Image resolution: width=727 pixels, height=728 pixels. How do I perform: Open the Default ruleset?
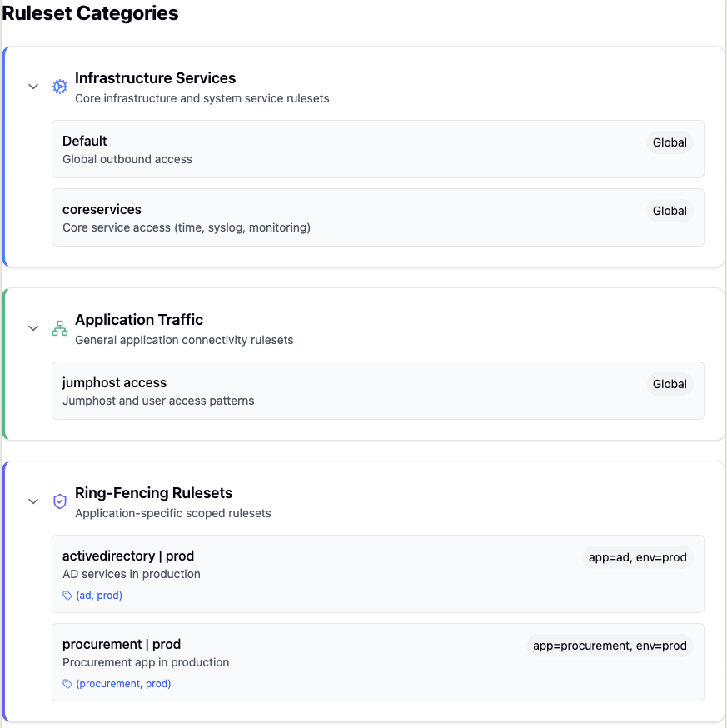pos(85,141)
